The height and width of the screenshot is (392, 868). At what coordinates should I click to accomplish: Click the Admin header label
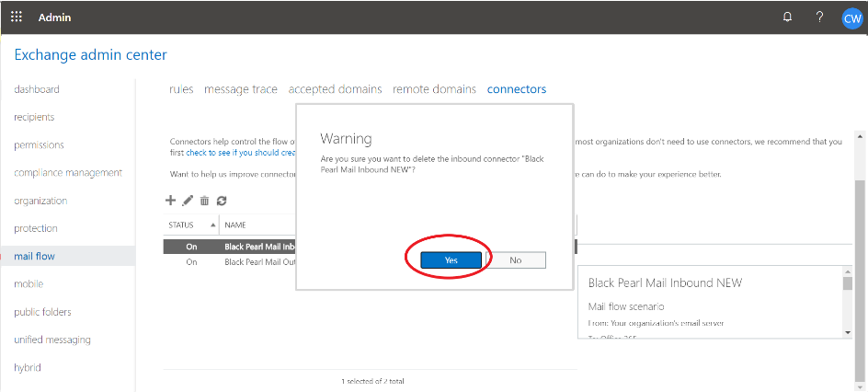coord(55,17)
